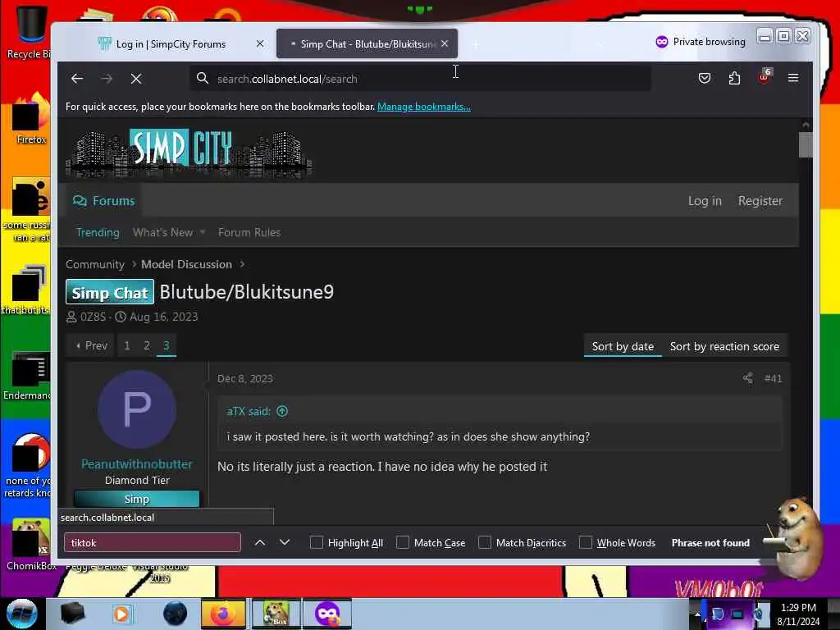
Task: Open the Forums navigation tab
Action: (104, 201)
